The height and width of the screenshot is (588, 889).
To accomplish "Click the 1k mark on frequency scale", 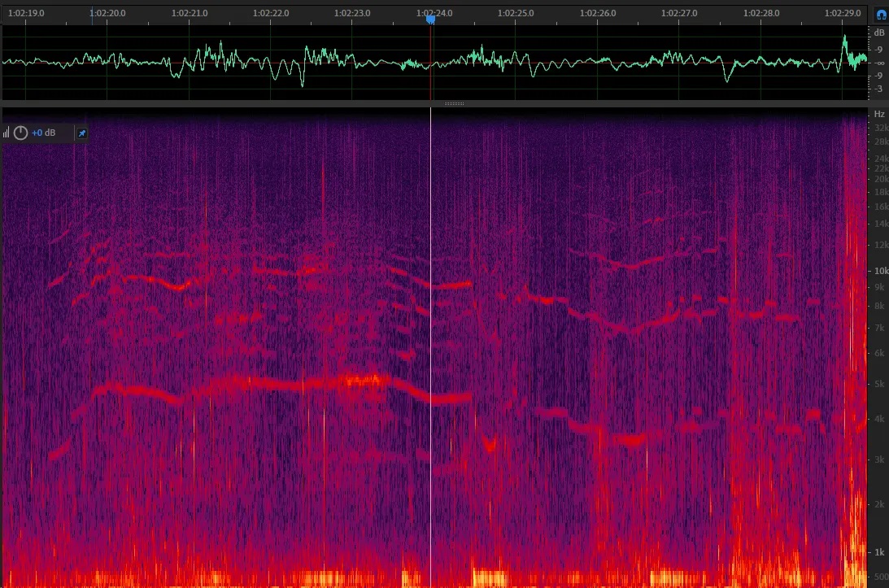I will (x=878, y=552).
